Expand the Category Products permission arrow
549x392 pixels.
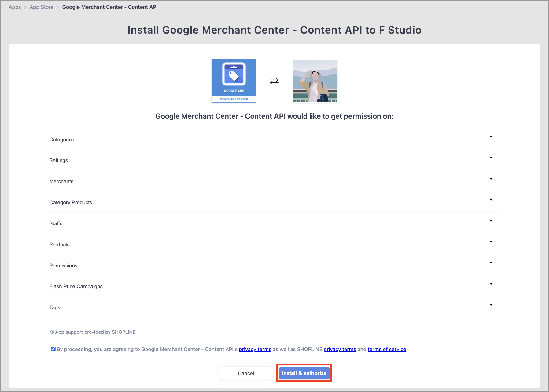click(491, 200)
